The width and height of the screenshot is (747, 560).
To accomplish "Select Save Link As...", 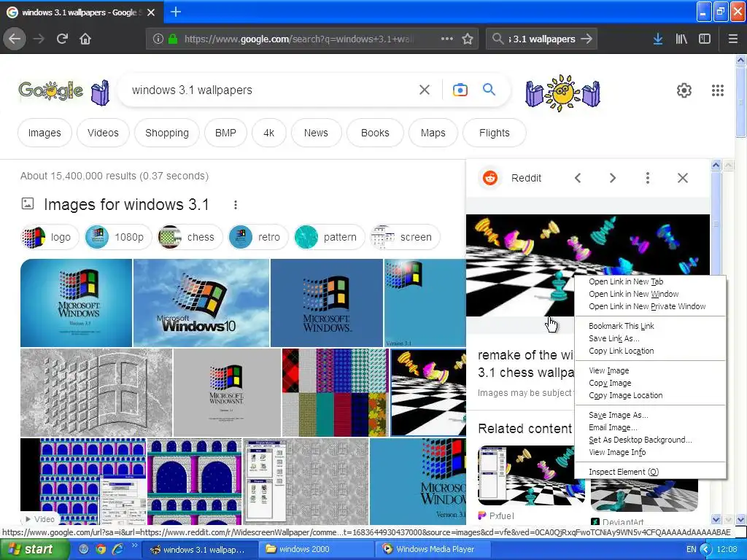I will [x=650, y=338].
